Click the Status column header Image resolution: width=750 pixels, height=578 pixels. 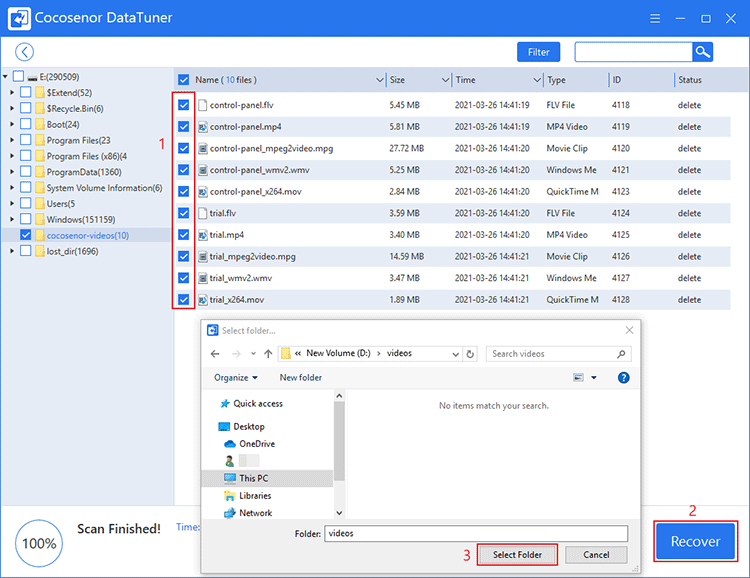690,80
